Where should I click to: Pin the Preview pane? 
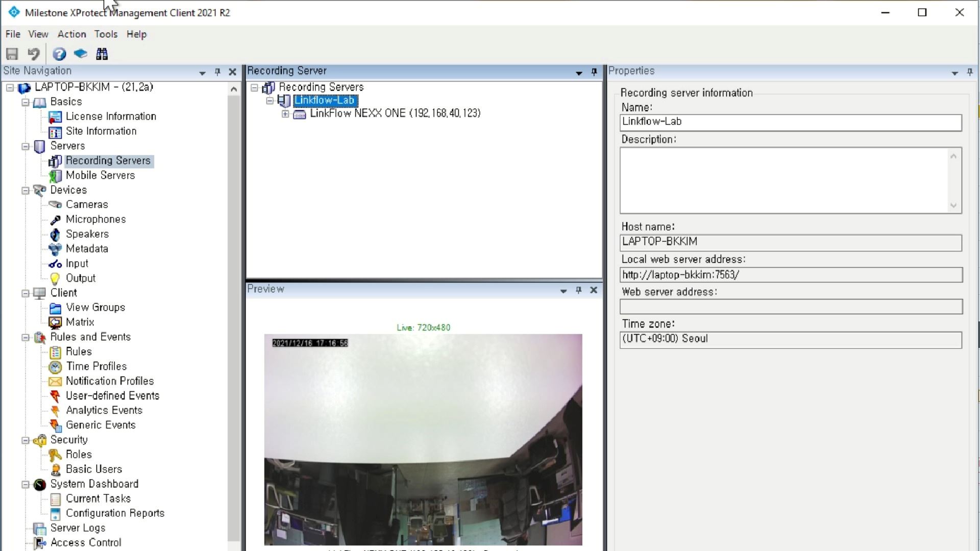[x=578, y=290]
